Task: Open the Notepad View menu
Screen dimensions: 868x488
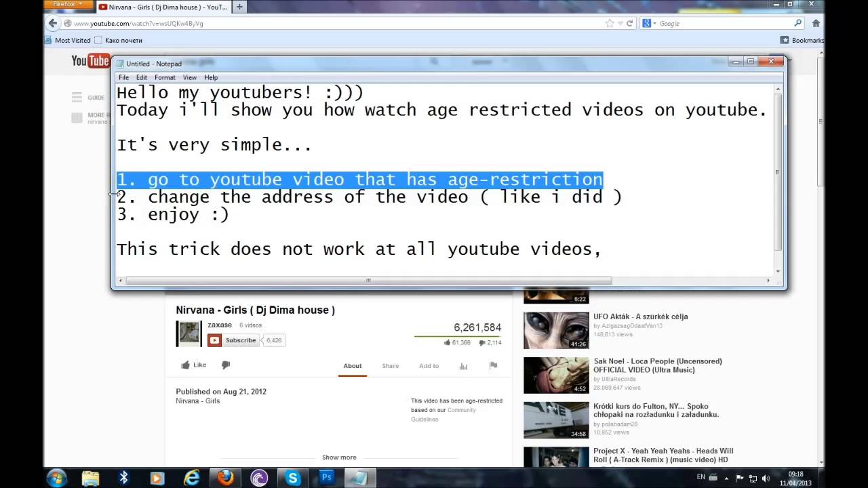Action: point(190,77)
